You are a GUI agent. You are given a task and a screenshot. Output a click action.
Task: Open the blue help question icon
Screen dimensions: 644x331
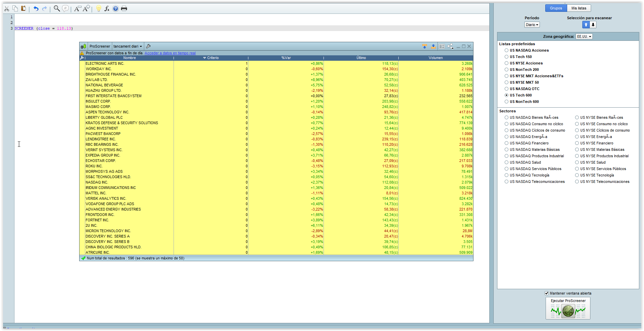[116, 8]
